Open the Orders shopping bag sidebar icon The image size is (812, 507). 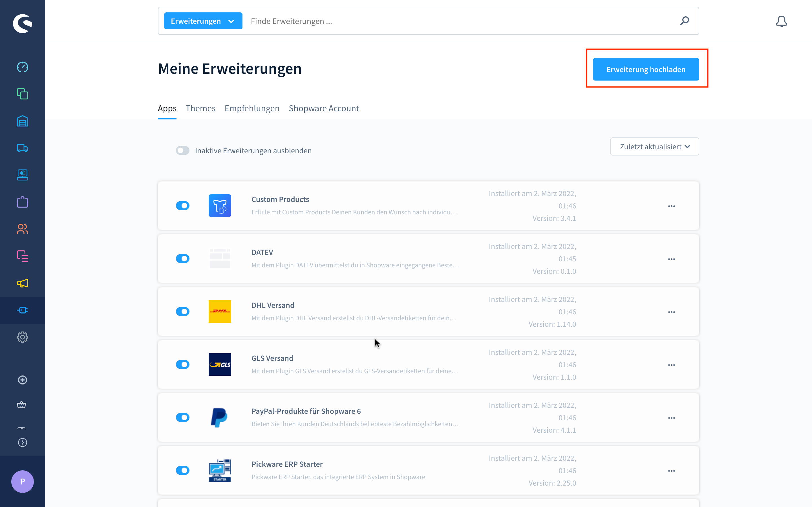(23, 202)
